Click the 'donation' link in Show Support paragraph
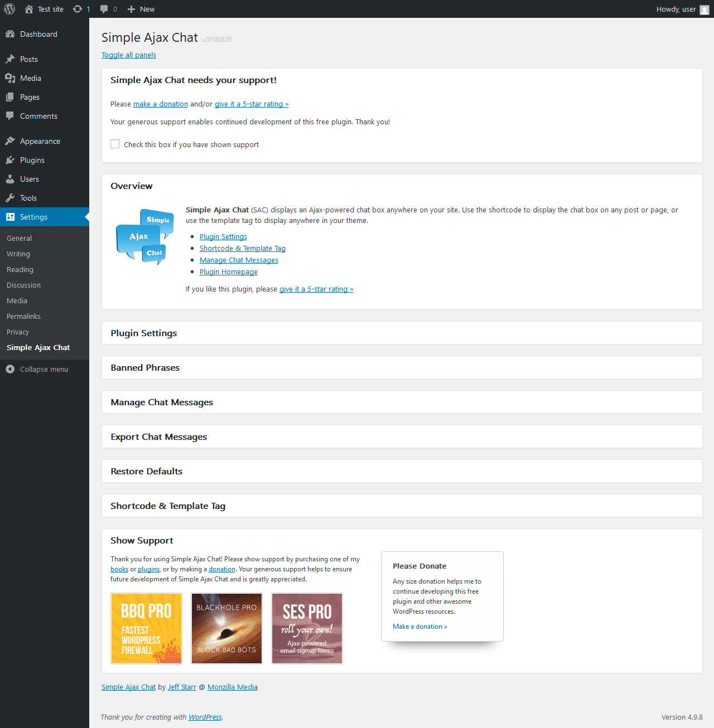This screenshot has height=728, width=714. (222, 569)
